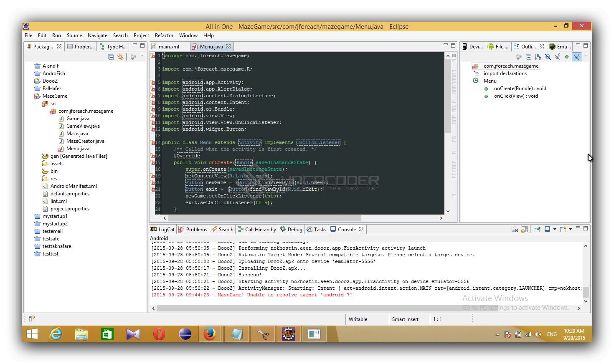Select onCreate(Bundle) in Outline view
The width and height of the screenshot is (614, 364).
click(x=520, y=88)
